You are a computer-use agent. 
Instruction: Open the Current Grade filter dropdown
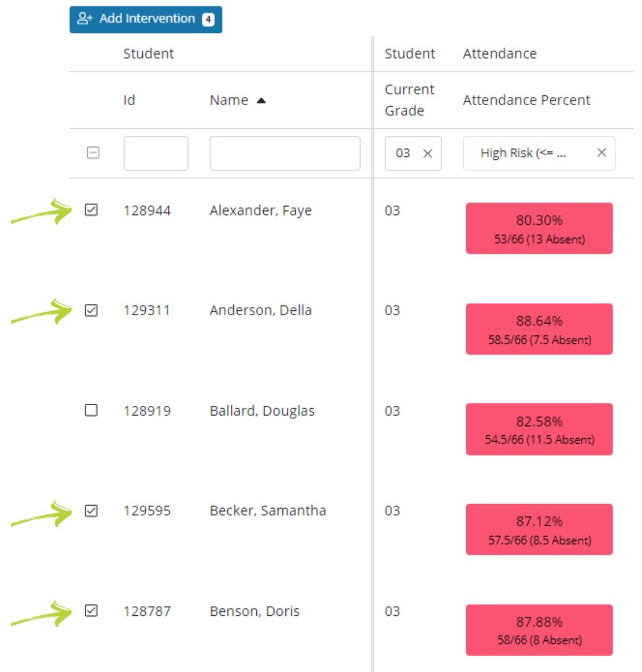404,153
